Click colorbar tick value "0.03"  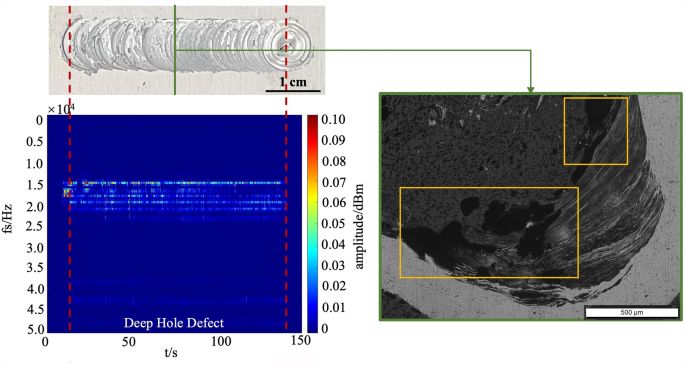pyautogui.click(x=333, y=266)
